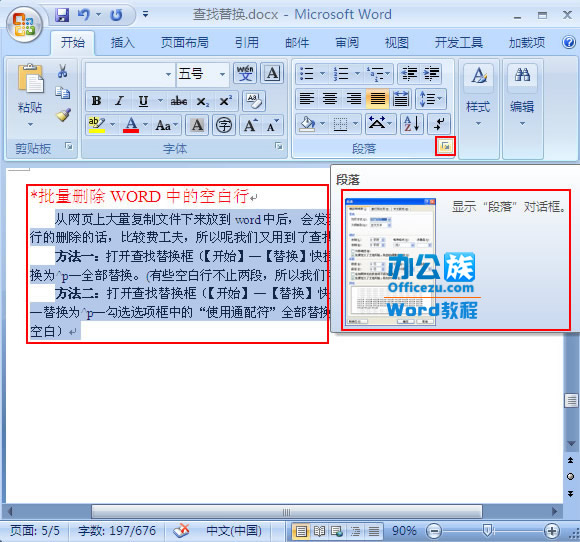The width and height of the screenshot is (580, 542).
Task: Apply subscript formatting
Action: tap(203, 101)
